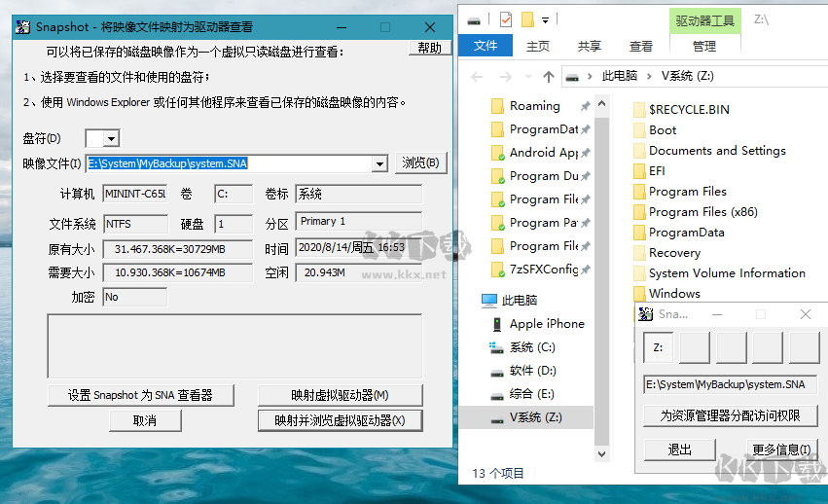Select the EFI folder icon
828x504 pixels.
639,170
